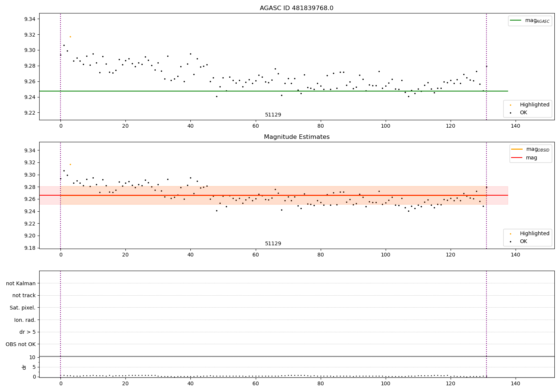This screenshot has height=392, width=560.
Task: Click the 51129 label in the top plot
Action: coord(273,115)
